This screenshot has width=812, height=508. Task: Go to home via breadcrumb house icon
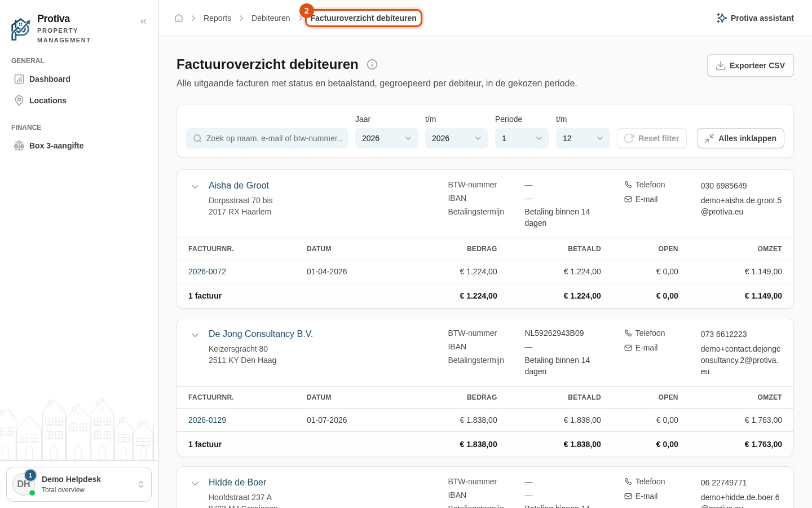coord(179,18)
